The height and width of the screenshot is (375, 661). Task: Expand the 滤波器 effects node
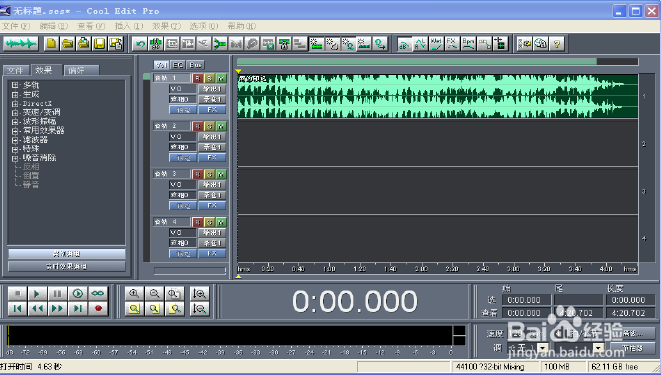pyautogui.click(x=15, y=140)
